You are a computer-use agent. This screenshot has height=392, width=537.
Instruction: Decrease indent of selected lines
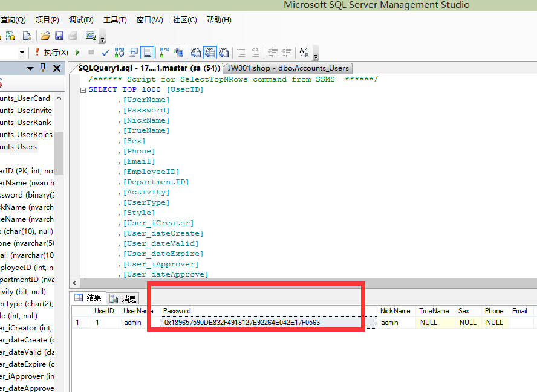(x=273, y=53)
